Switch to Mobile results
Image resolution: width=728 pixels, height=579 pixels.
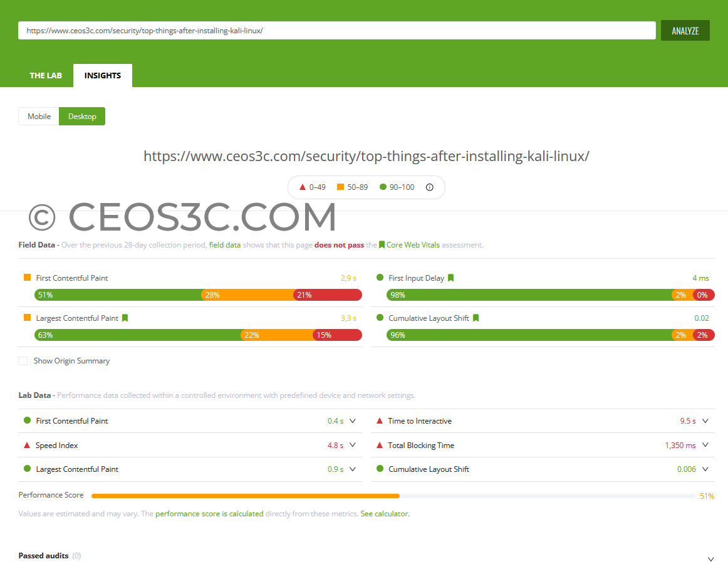pyautogui.click(x=39, y=116)
